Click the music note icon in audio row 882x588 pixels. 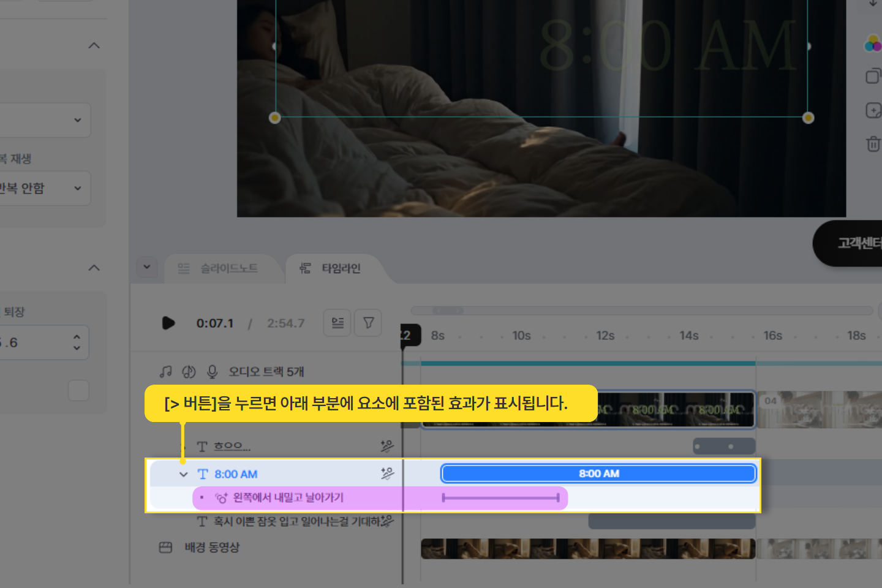pyautogui.click(x=165, y=372)
